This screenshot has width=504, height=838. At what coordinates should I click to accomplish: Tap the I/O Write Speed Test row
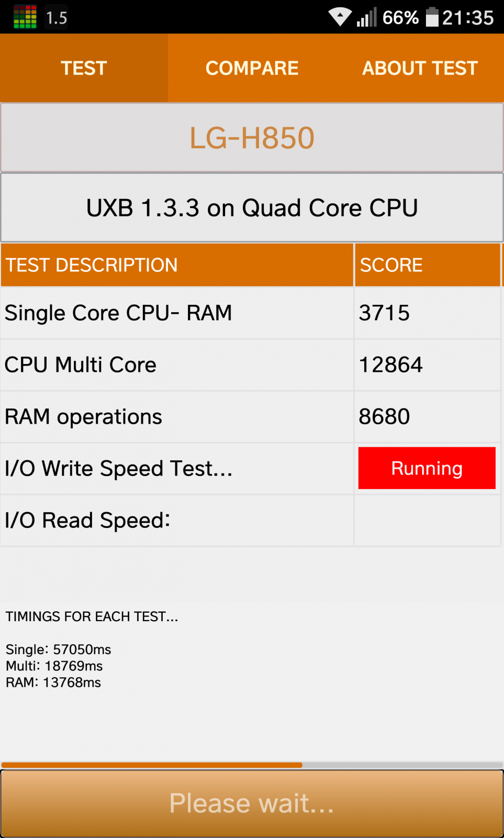tap(250, 469)
